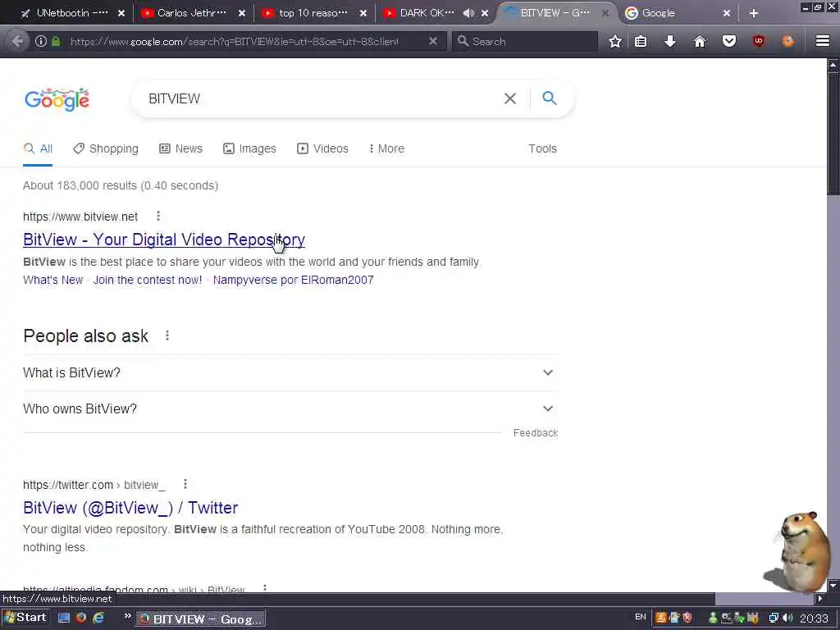Go to the Home page icon
The image size is (840, 630).
point(700,41)
